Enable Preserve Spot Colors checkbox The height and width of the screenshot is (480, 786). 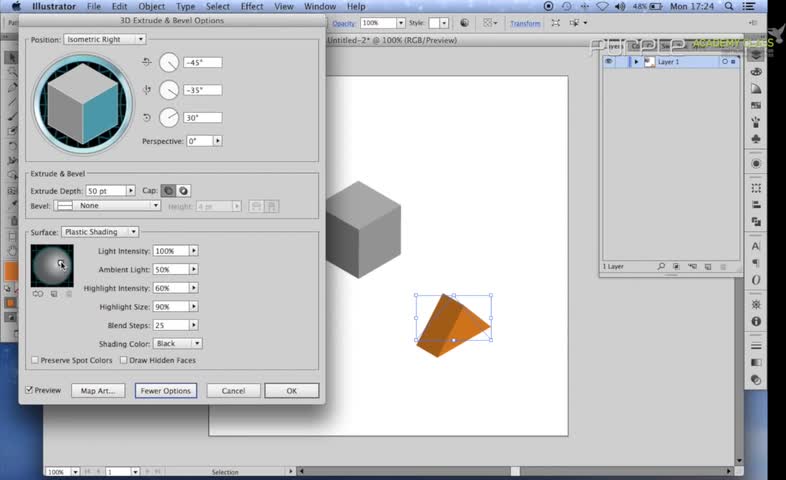[35, 360]
